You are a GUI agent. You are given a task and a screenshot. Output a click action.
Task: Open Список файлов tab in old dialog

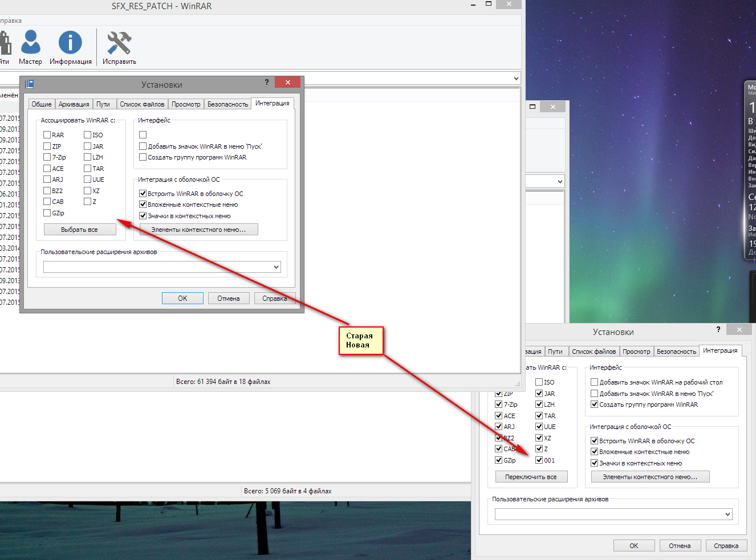pyautogui.click(x=142, y=104)
